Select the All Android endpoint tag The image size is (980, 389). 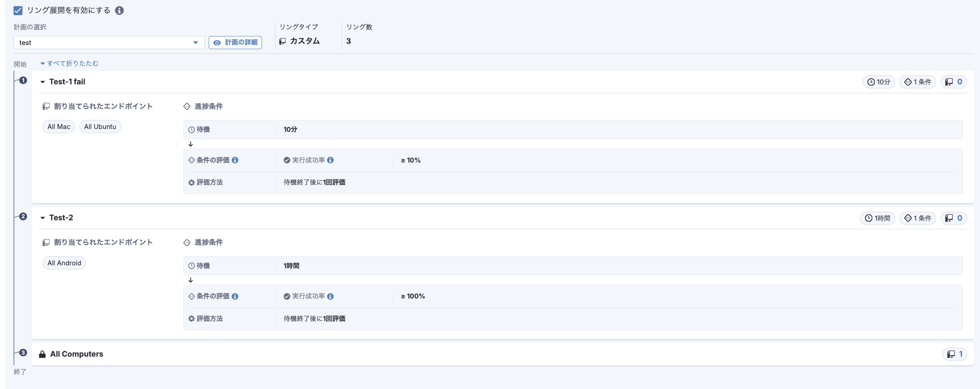64,263
